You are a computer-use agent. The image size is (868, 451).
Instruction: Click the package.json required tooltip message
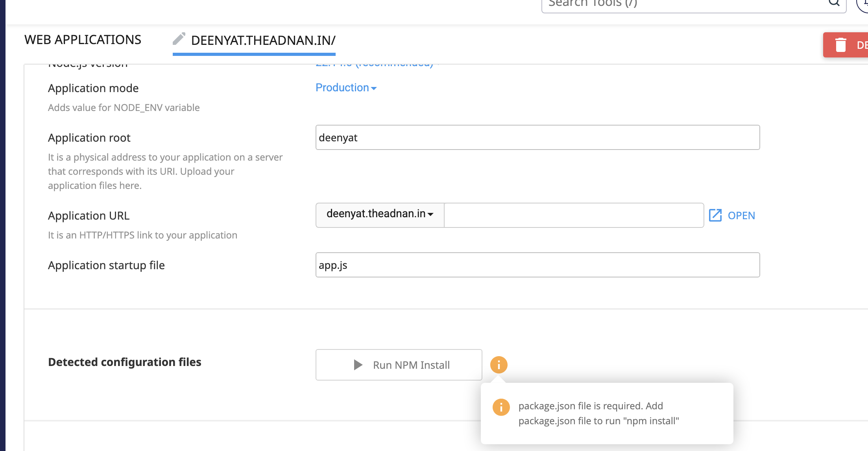598,413
